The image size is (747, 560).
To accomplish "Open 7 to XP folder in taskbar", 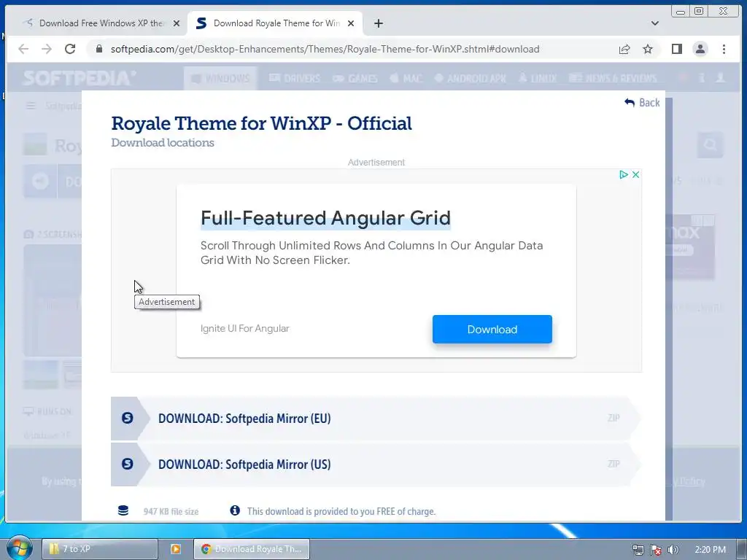I will [x=100, y=549].
